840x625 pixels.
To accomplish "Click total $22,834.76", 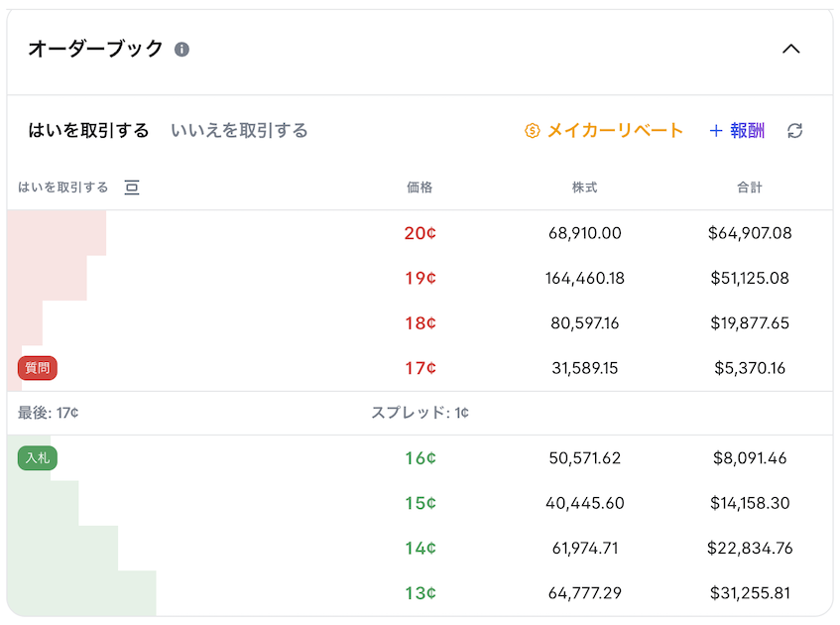I will click(750, 549).
